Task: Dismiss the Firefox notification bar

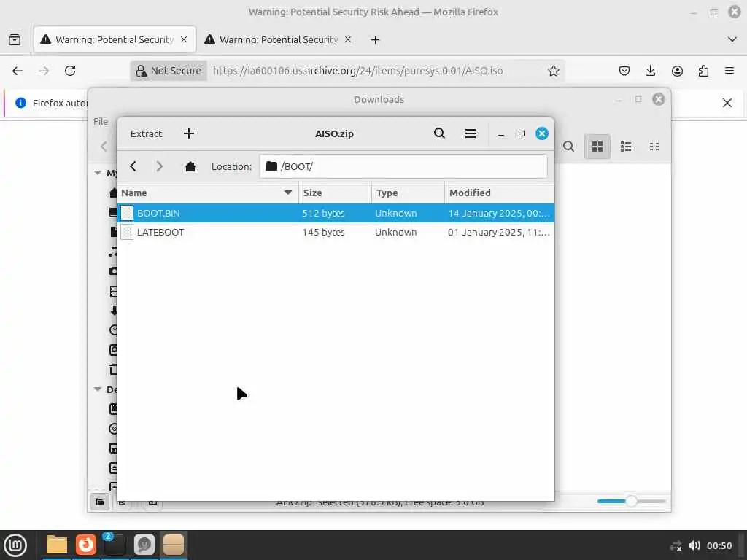Action: [727, 103]
